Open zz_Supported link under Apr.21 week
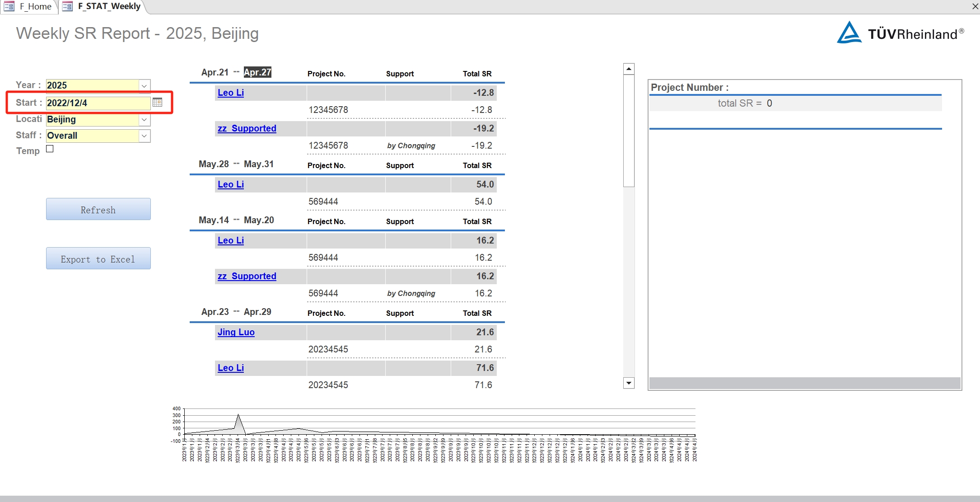980x502 pixels. tap(247, 128)
